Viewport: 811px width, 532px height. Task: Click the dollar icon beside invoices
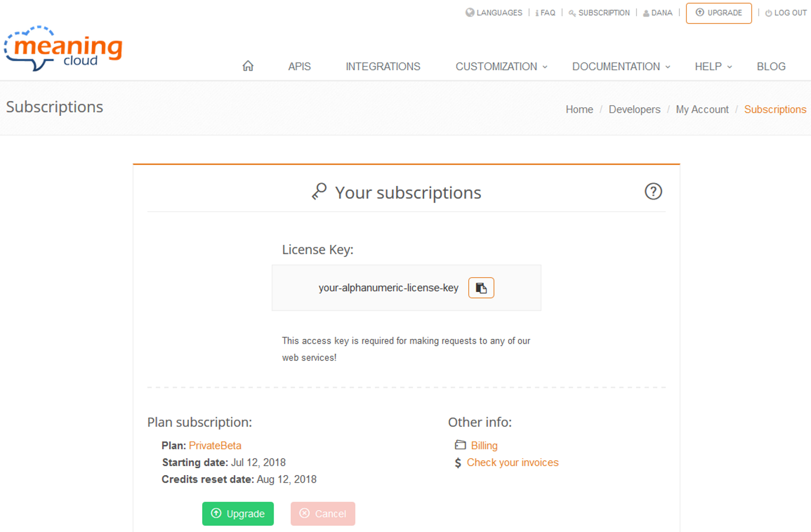(x=458, y=463)
